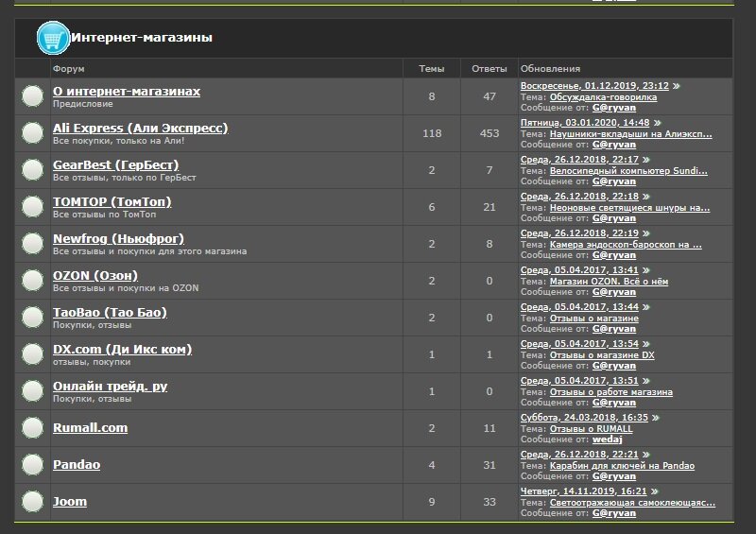The image size is (756, 534).
Task: Go to last post arrow for 03.01.2020
Action: pyautogui.click(x=657, y=123)
